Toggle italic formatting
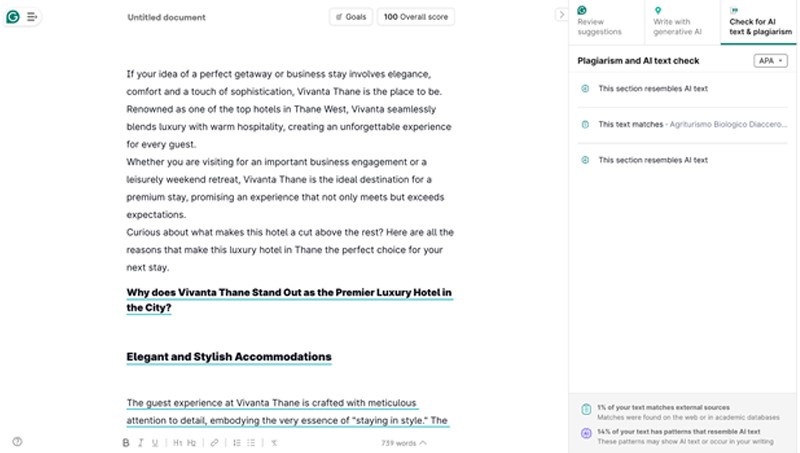 point(141,442)
